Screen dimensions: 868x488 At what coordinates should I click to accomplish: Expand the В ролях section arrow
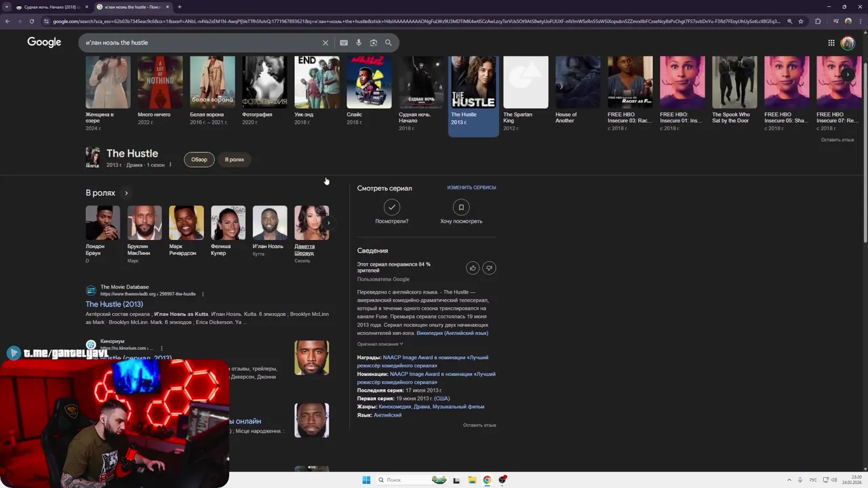[126, 193]
